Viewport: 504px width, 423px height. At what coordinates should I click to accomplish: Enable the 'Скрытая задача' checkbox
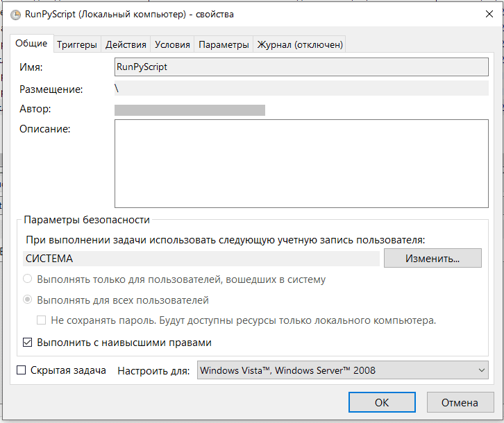pos(22,370)
